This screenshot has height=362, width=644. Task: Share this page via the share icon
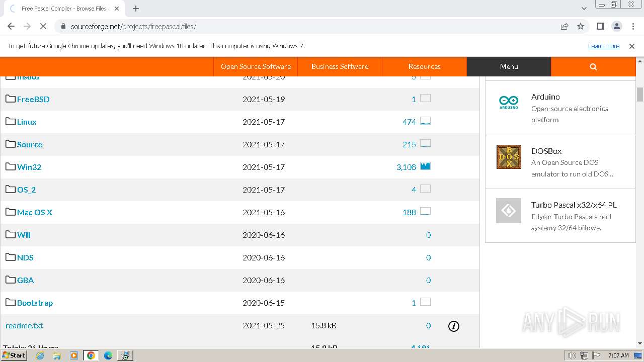[x=565, y=26]
